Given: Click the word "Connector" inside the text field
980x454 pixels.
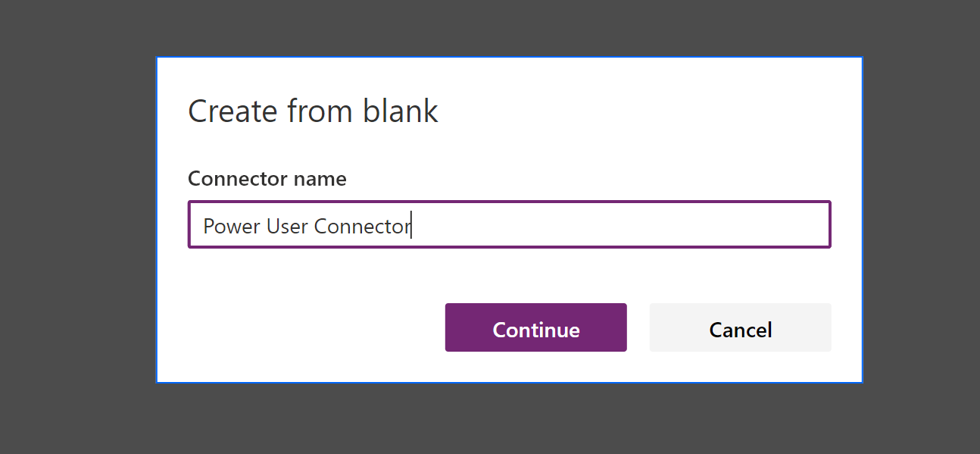Looking at the screenshot, I should (362, 226).
